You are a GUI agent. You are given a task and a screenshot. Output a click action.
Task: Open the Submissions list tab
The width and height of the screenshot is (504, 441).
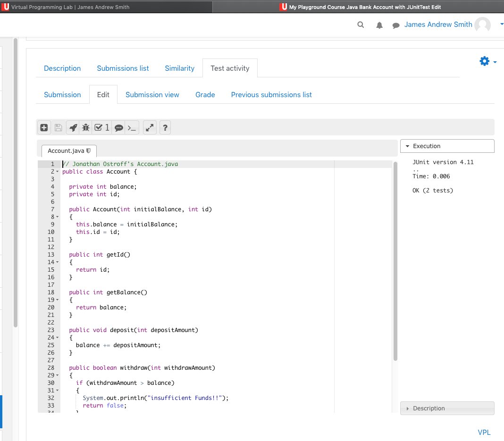click(x=123, y=68)
